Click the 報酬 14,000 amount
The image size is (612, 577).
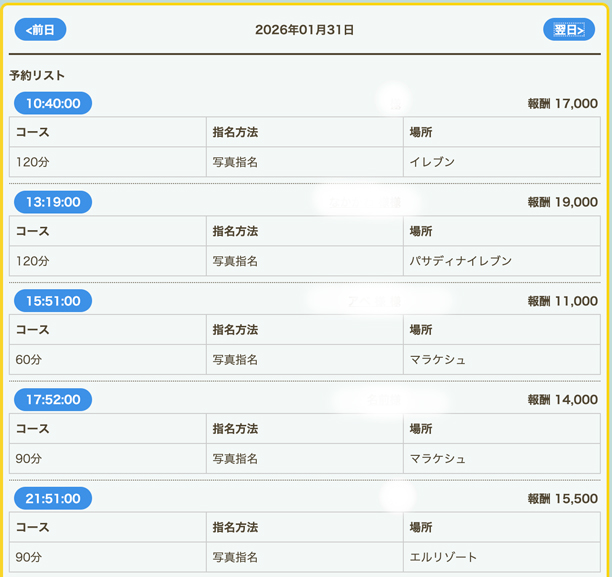point(562,400)
